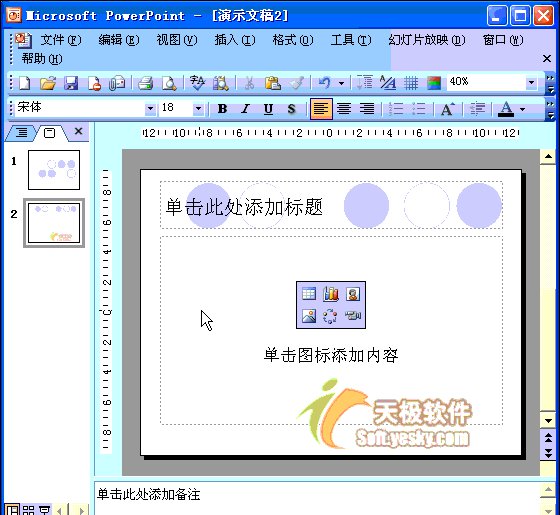Paste with clipboard icon
The image size is (560, 515).
(x=272, y=83)
